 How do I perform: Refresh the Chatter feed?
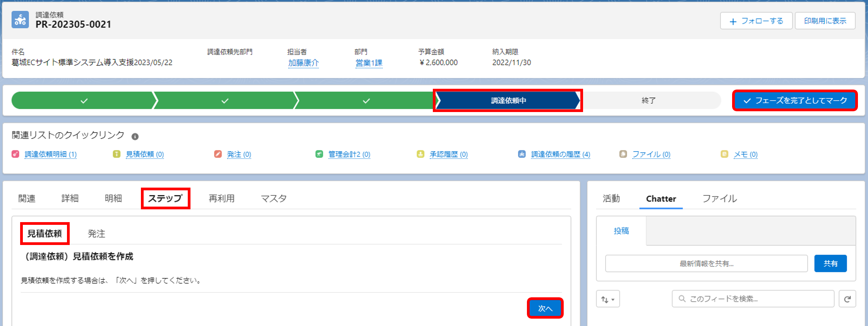[x=847, y=299]
